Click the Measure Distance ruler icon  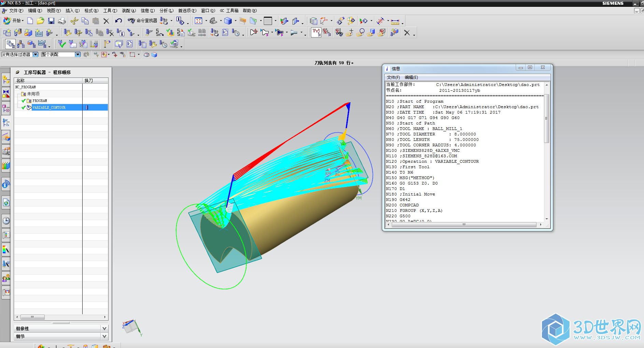tap(395, 21)
